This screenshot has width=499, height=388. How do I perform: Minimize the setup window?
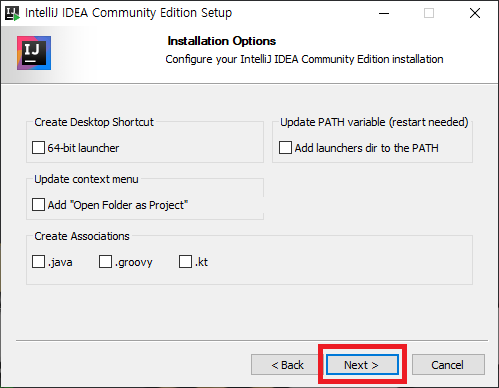384,13
